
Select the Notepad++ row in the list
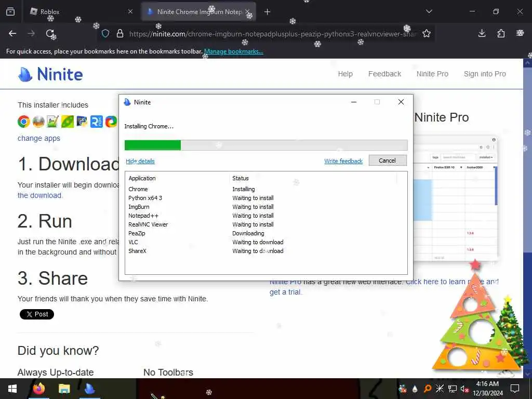pyautogui.click(x=266, y=216)
